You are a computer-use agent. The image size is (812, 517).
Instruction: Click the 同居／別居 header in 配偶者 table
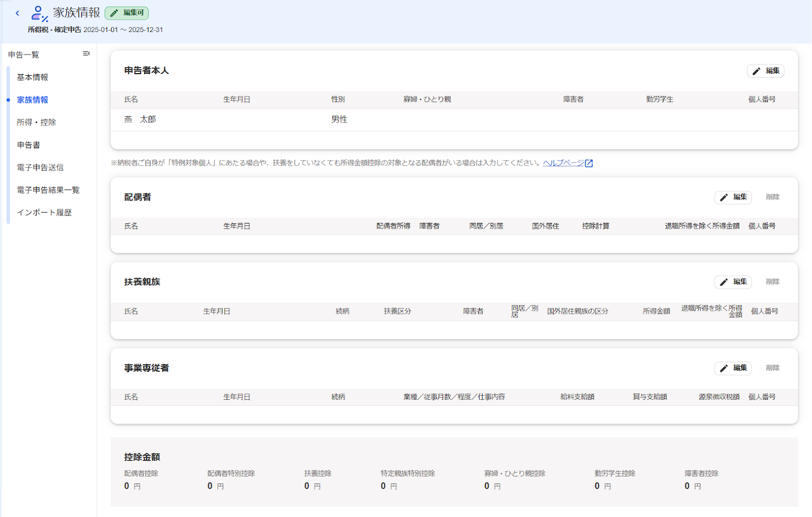pos(486,226)
